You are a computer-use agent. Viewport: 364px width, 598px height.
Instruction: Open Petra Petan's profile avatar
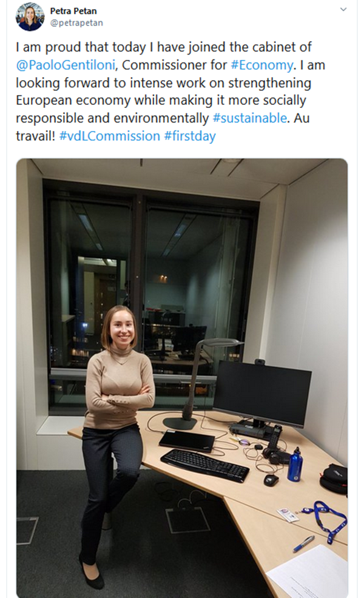point(30,17)
